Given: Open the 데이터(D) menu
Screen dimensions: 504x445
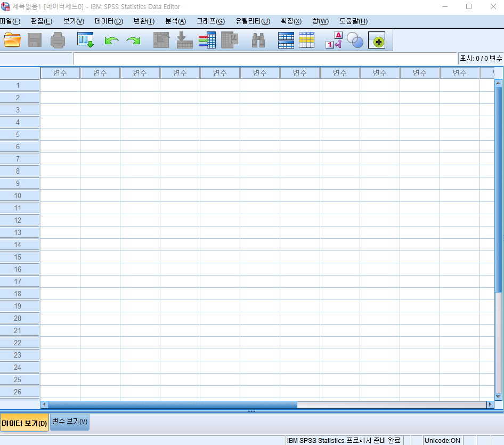Looking at the screenshot, I should click(109, 21).
